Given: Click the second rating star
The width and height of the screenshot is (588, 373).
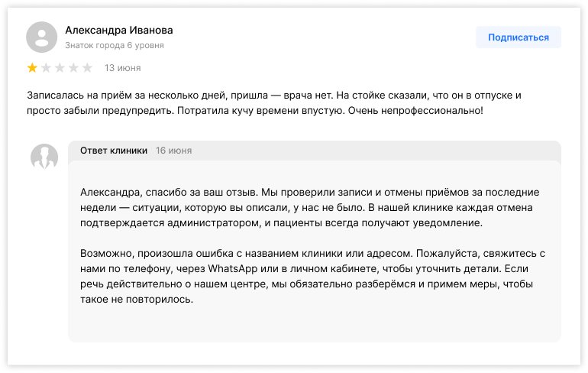Looking at the screenshot, I should coord(46,68).
